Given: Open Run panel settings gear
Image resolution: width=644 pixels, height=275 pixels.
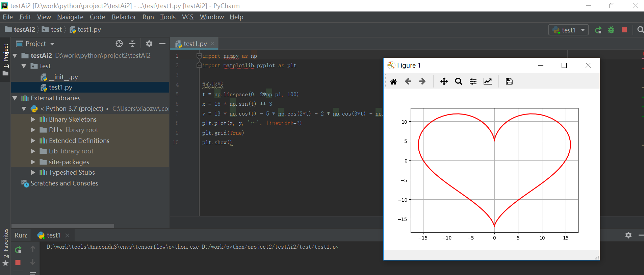Looking at the screenshot, I should click(628, 235).
